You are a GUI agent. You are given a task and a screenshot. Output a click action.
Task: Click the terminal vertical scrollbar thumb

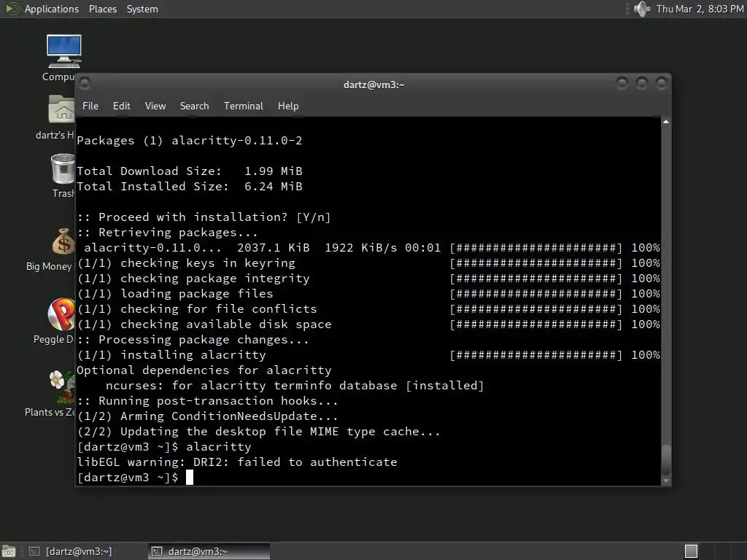click(x=666, y=460)
